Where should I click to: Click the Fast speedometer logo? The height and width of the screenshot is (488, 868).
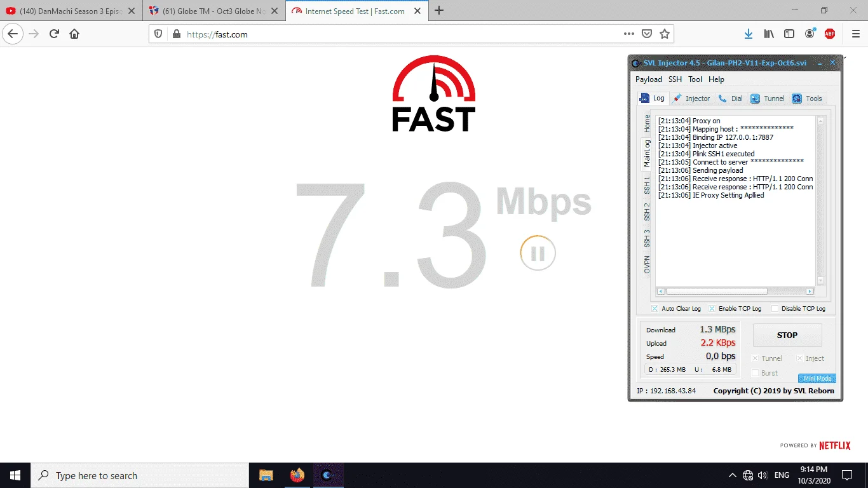tap(434, 93)
